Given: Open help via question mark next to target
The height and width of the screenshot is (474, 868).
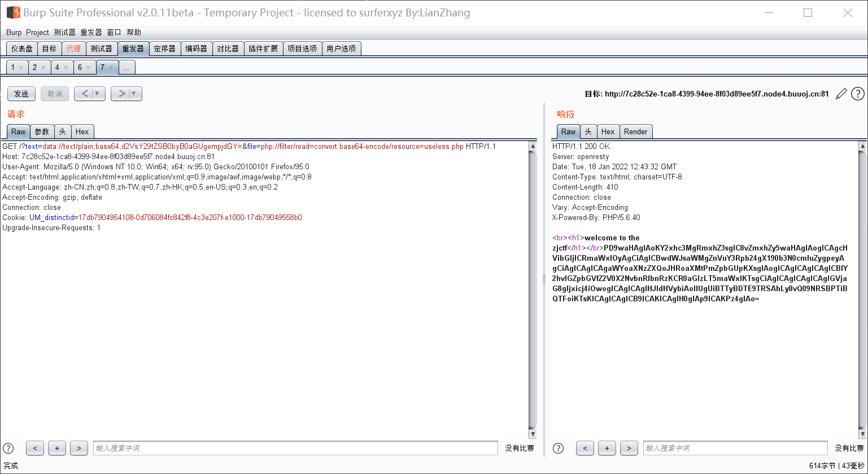Looking at the screenshot, I should click(857, 94).
